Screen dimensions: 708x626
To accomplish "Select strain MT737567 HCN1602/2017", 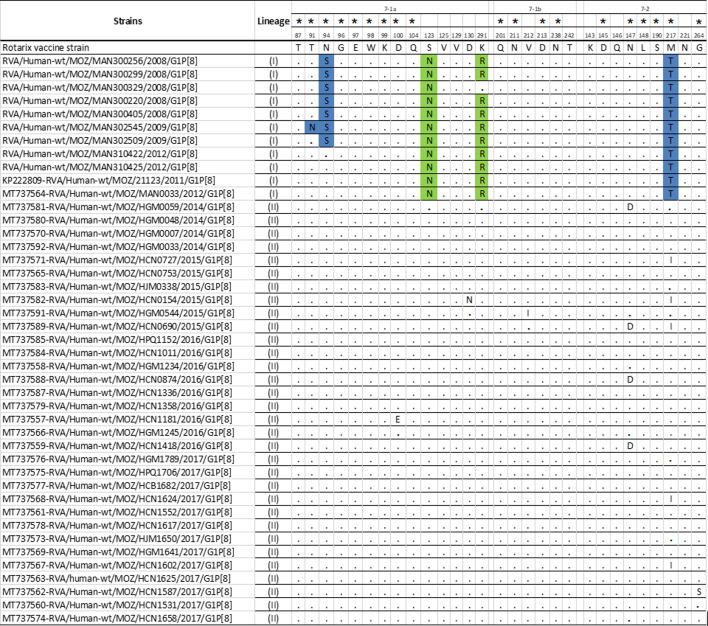I will pyautogui.click(x=117, y=565).
